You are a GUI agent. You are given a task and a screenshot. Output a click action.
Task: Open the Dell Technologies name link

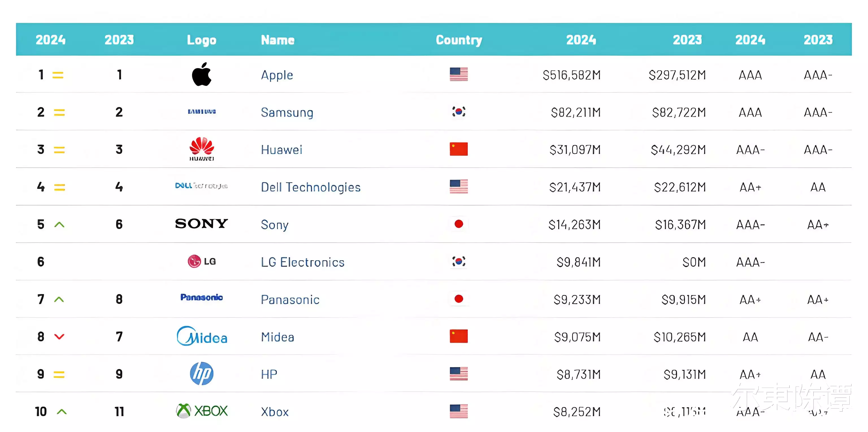(x=311, y=187)
